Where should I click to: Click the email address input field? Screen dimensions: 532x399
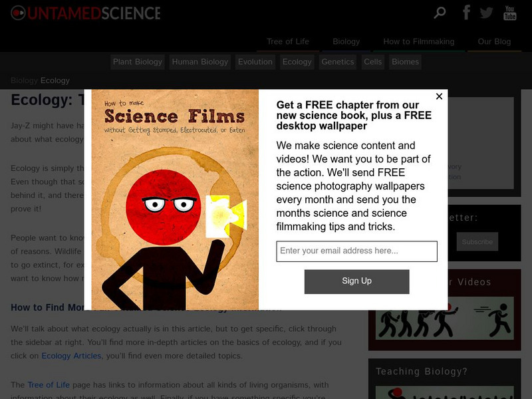356,251
